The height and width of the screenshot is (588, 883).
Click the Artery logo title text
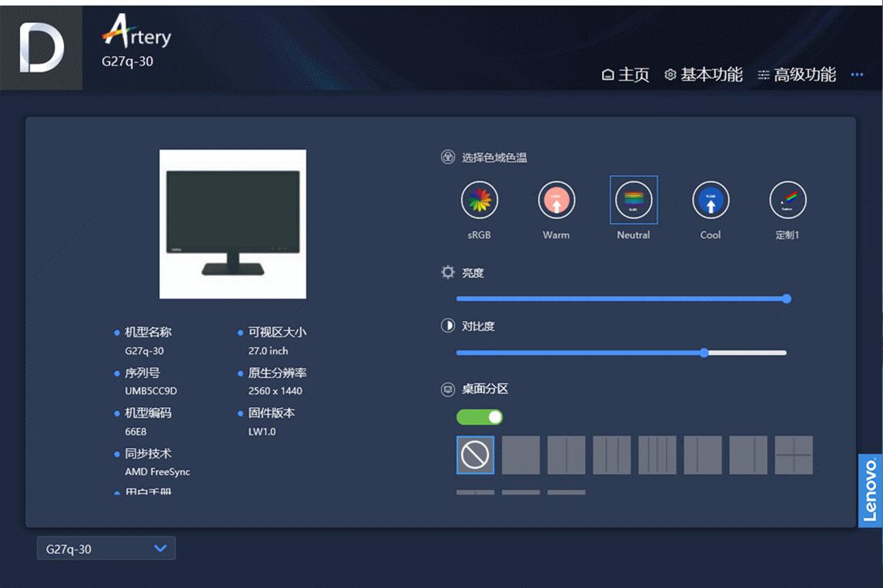tap(137, 32)
